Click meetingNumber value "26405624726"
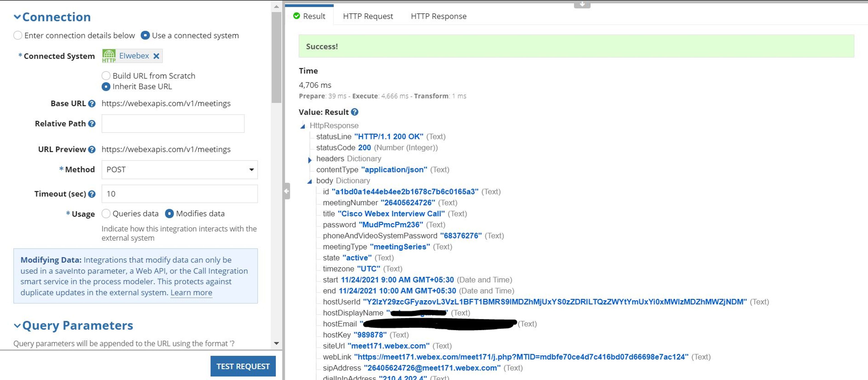This screenshot has width=868, height=380. [408, 203]
